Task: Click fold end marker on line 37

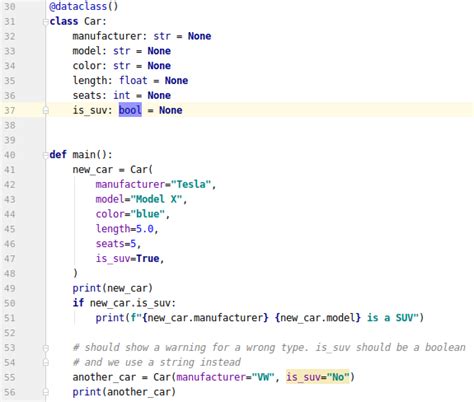Action: pyautogui.click(x=46, y=110)
